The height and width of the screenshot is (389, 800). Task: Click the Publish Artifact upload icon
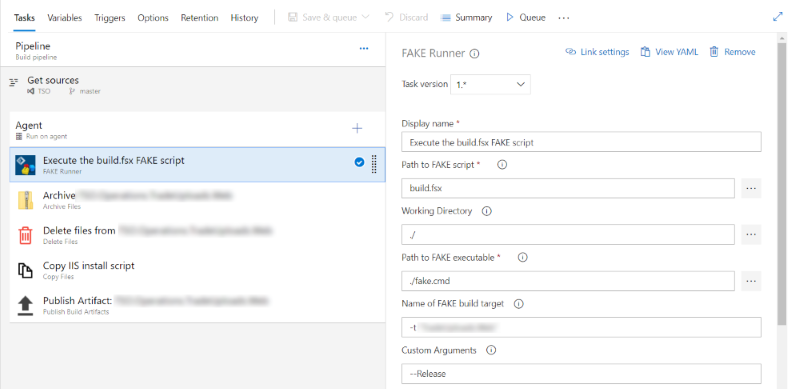(26, 305)
